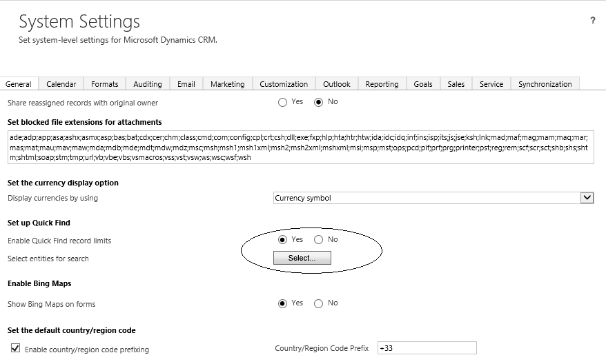This screenshot has width=606, height=364.
Task: Select Yes for Quick Find record limits
Action: point(283,240)
